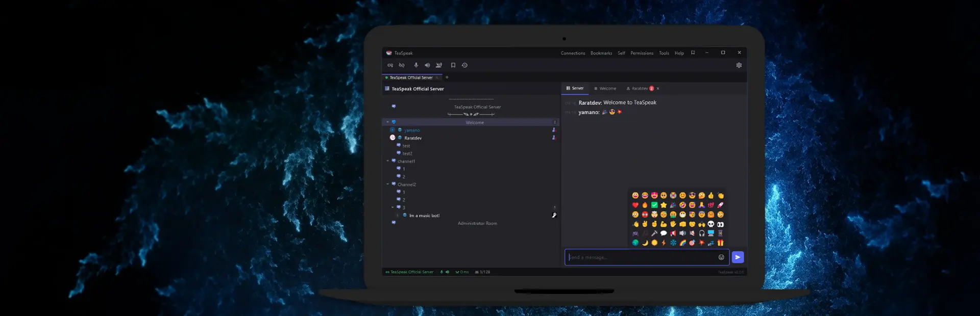Screen dimensions: 980x316
Task: Select the TeaSpeak Official Server connection tab
Action: point(411,77)
